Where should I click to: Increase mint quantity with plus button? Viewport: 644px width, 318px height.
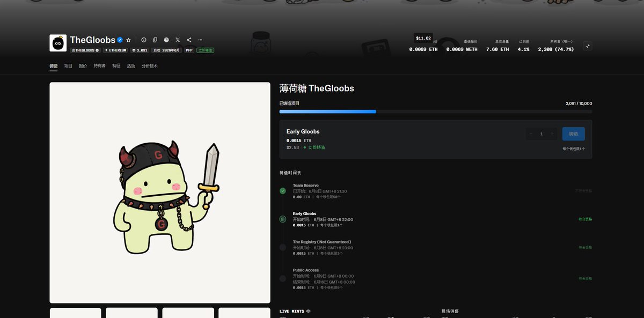pyautogui.click(x=552, y=134)
